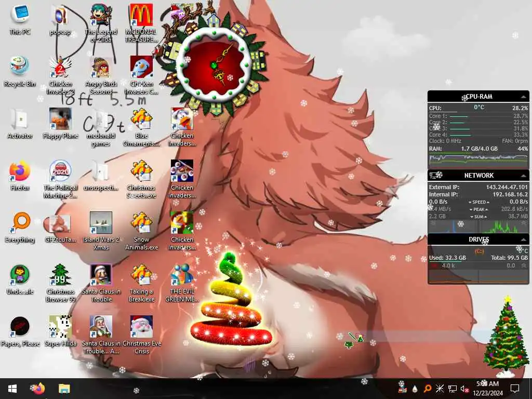Select the unsuspecti... file icon
This screenshot has width=532, height=399.
(x=101, y=176)
